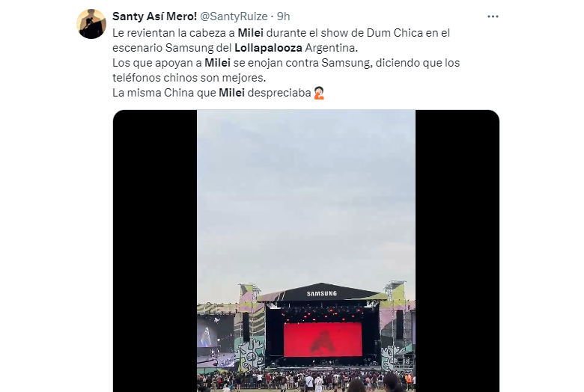Open the Santy Así Mero! display name link
The image size is (584, 392).
click(154, 16)
